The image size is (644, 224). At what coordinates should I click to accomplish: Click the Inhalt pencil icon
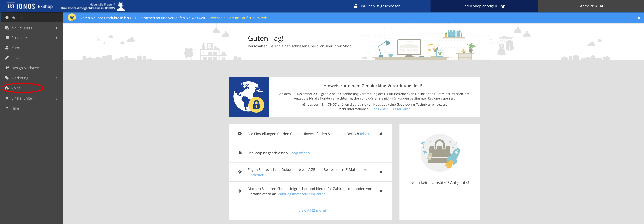click(x=7, y=58)
